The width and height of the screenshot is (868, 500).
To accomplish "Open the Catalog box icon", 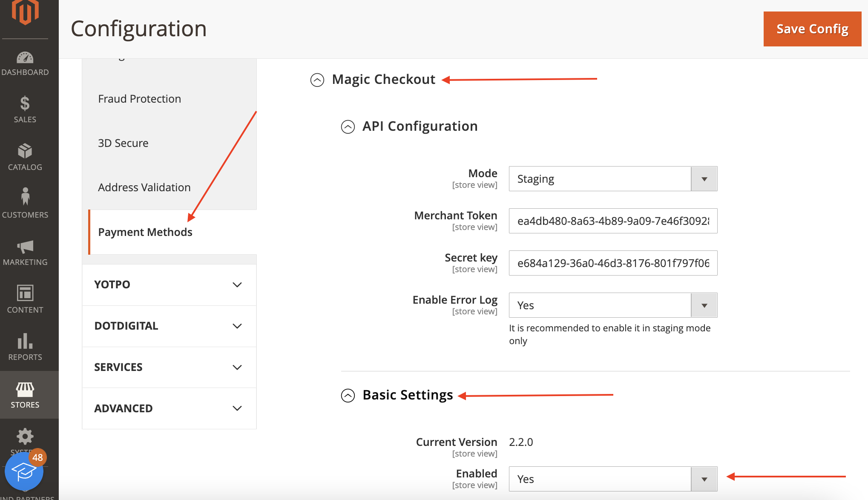I will (25, 151).
